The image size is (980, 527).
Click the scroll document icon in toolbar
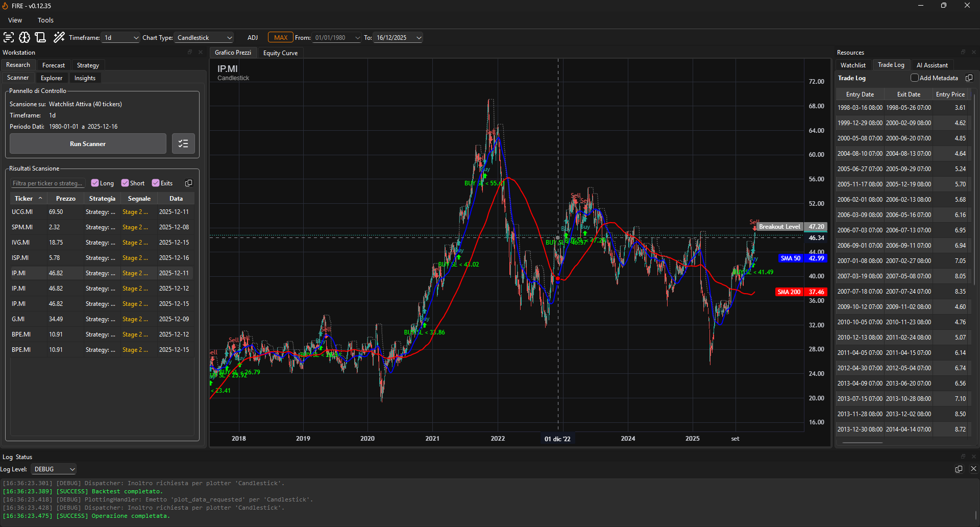[41, 37]
